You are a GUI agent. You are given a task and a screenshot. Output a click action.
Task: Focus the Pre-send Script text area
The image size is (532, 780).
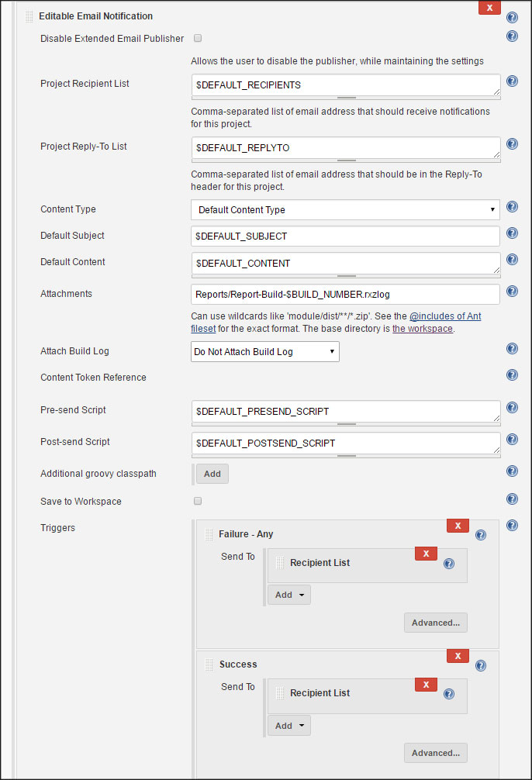click(x=346, y=412)
